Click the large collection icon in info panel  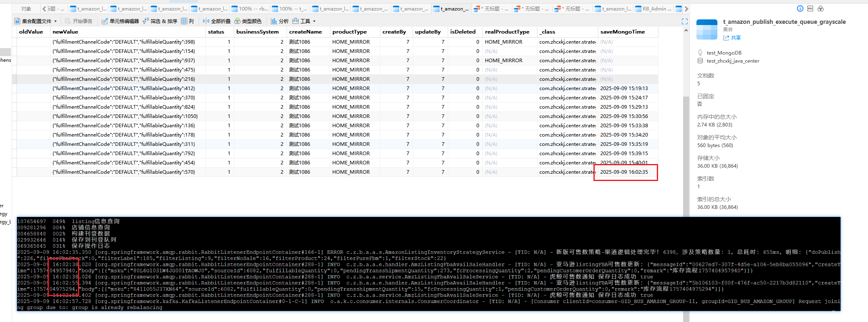[x=707, y=29]
